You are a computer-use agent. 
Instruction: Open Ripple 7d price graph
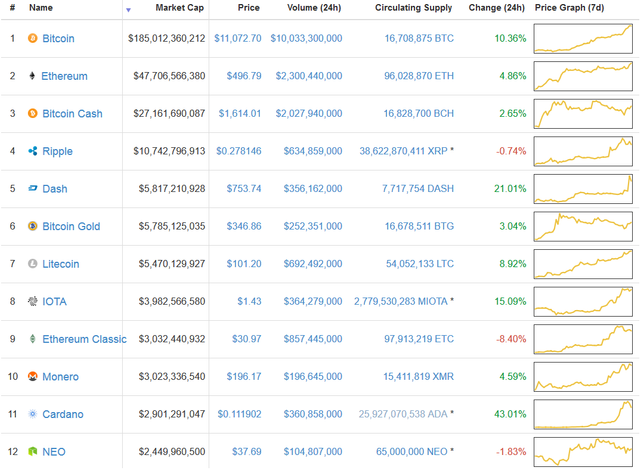point(583,151)
